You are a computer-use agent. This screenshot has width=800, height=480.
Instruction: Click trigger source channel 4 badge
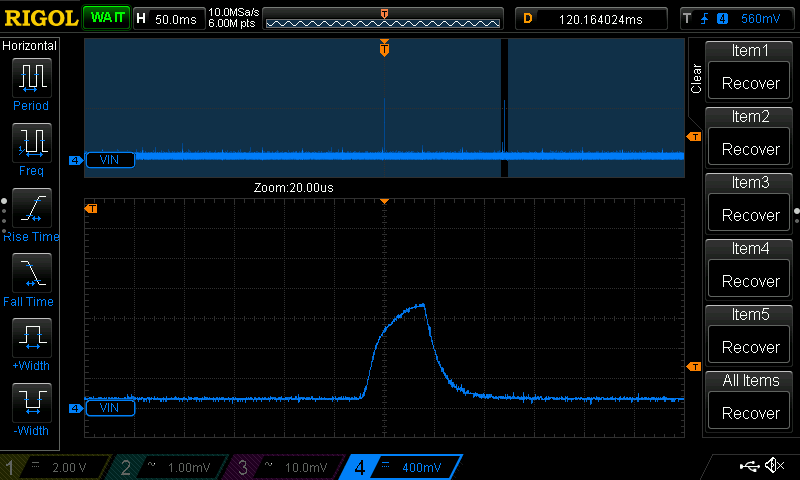722,19
